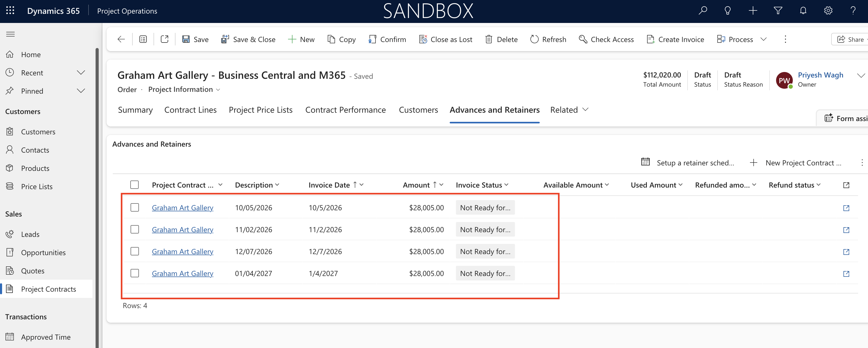
Task: Open popout icon for 1/4/2027 invoice row
Action: (846, 274)
